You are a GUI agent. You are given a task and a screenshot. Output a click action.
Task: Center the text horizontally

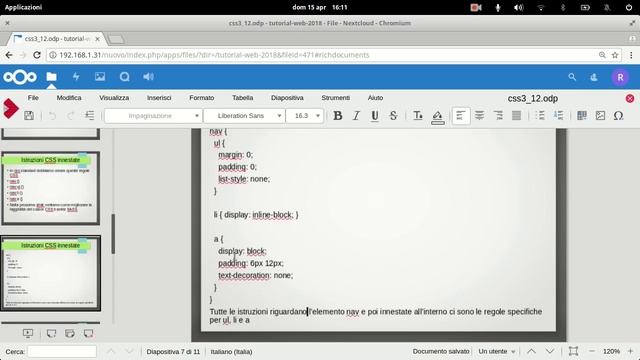pos(479,116)
